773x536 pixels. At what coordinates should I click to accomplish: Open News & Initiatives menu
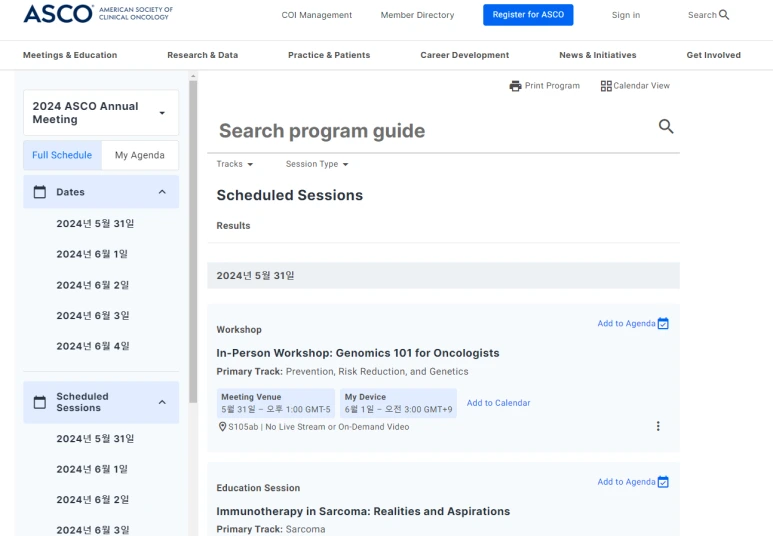[597, 55]
